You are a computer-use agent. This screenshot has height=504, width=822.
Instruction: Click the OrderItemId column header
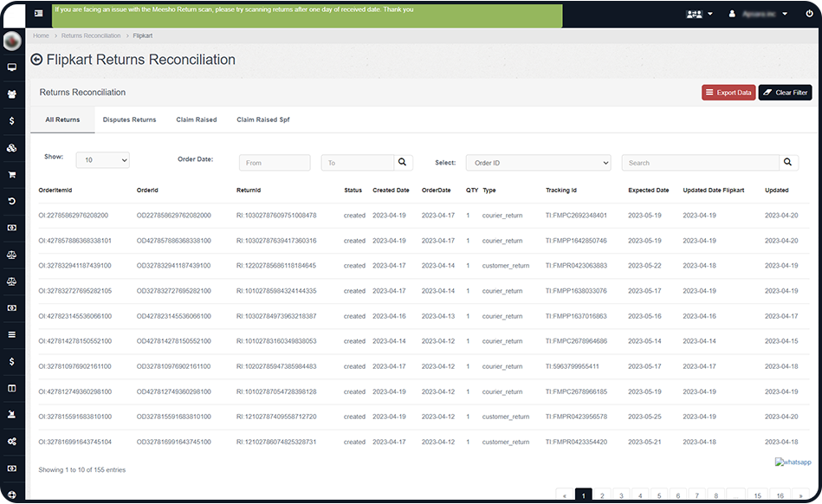pyautogui.click(x=55, y=191)
